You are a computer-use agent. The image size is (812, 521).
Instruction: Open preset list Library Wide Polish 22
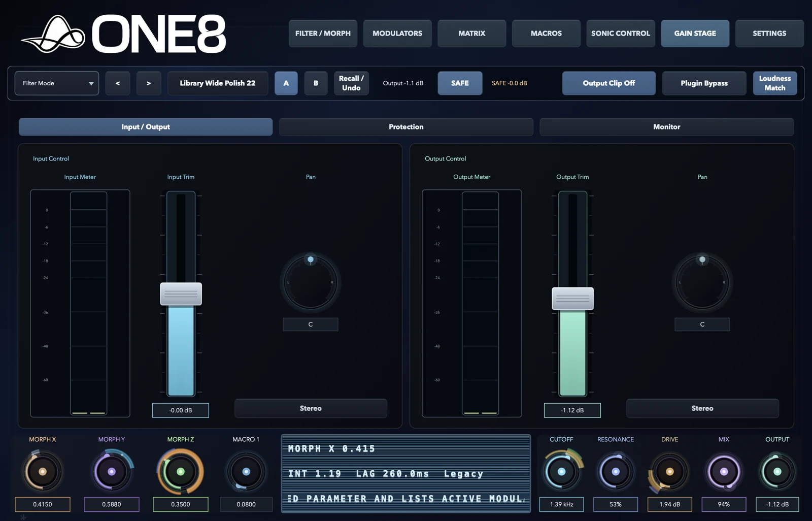tap(218, 83)
